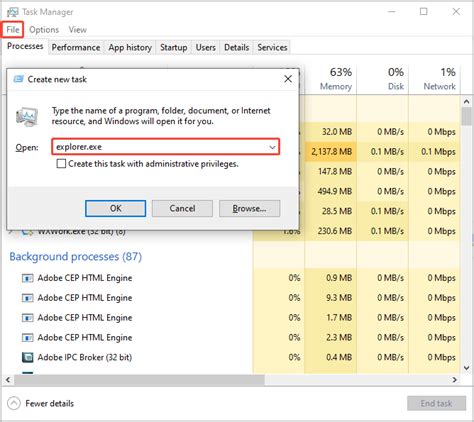
Task: Switch to the Services tab
Action: (272, 47)
